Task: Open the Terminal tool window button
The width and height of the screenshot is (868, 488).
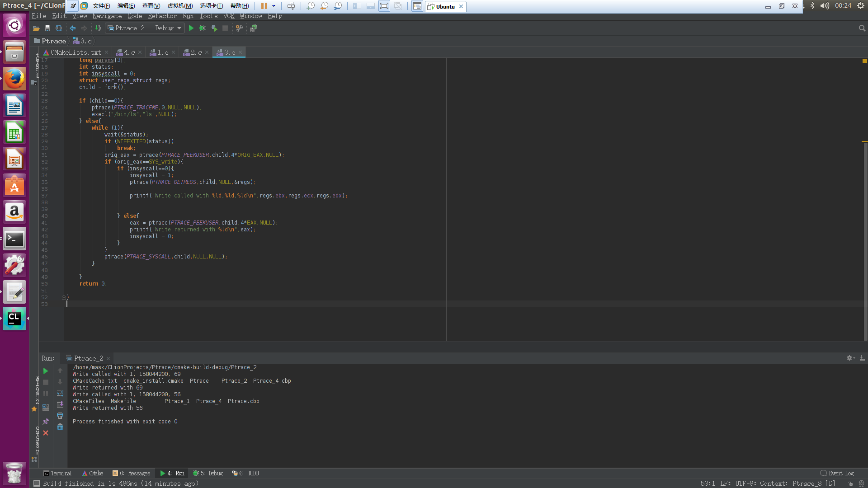Action: (57, 473)
